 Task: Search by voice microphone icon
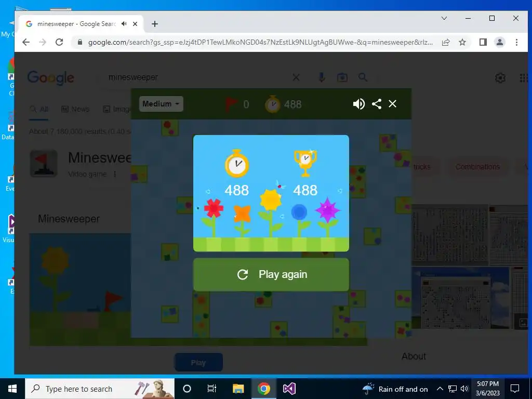[322, 77]
